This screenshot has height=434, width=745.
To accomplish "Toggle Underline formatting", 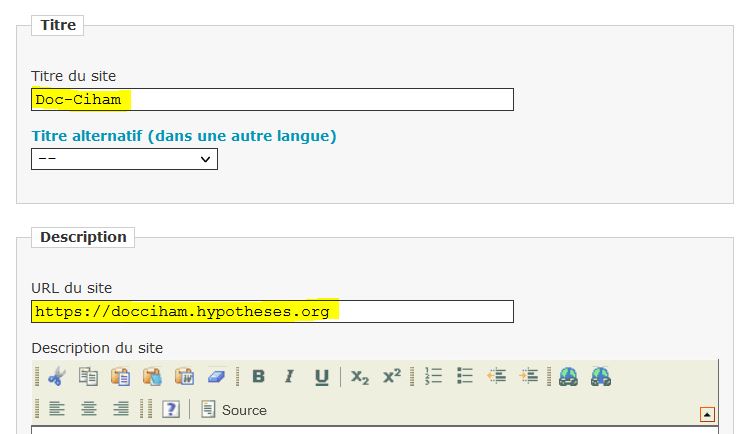I will (x=322, y=376).
